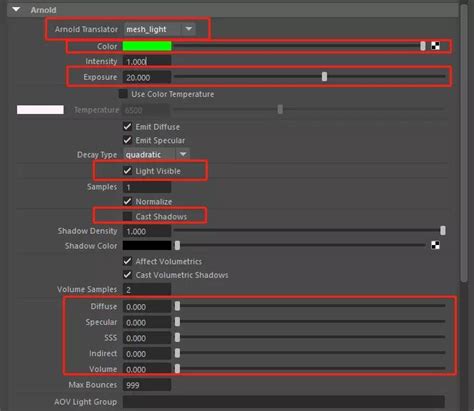
Task: Click the Shadow Density label
Action: pyautogui.click(x=87, y=231)
